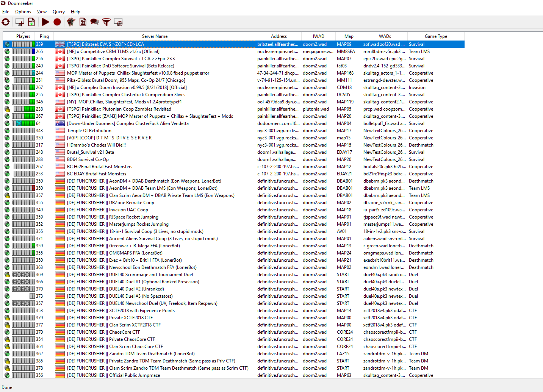Launch Wadseeker from the toolbar
The image size is (543, 392).
pyautogui.click(x=31, y=22)
